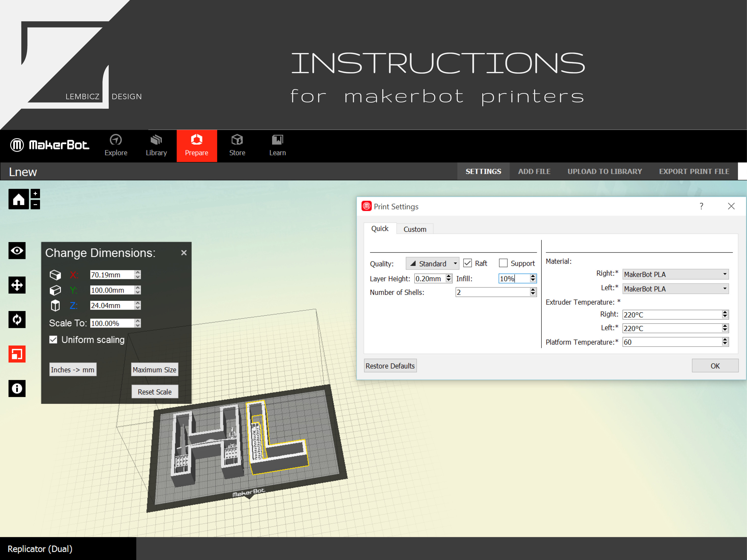Click the Y dimension spinner arrows

pyautogui.click(x=138, y=290)
